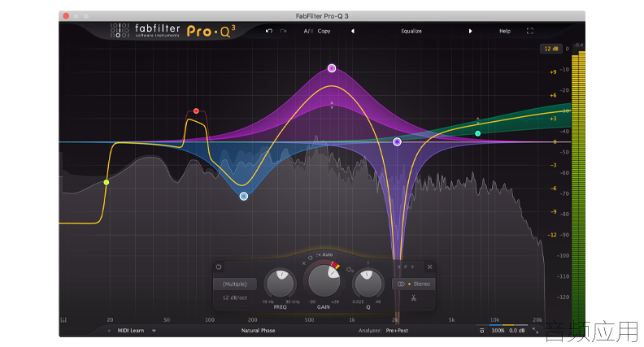The width and height of the screenshot is (644, 347).
Task: Click the 100% gain scale value
Action: click(498, 331)
